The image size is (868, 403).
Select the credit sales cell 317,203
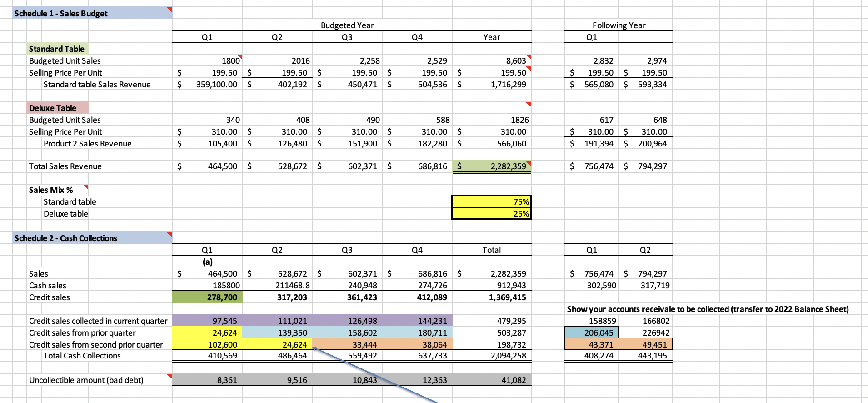tap(277, 297)
